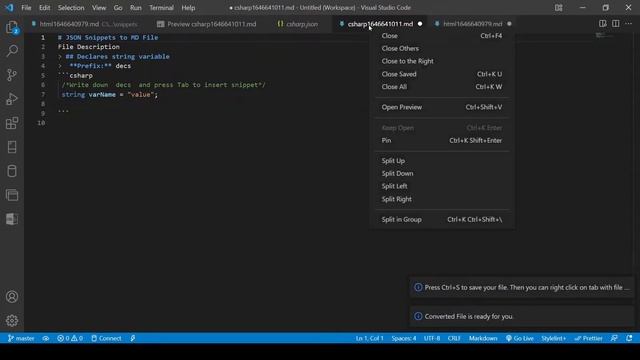This screenshot has height=360, width=640.
Task: Click Connect in status bar
Action: click(x=106, y=338)
